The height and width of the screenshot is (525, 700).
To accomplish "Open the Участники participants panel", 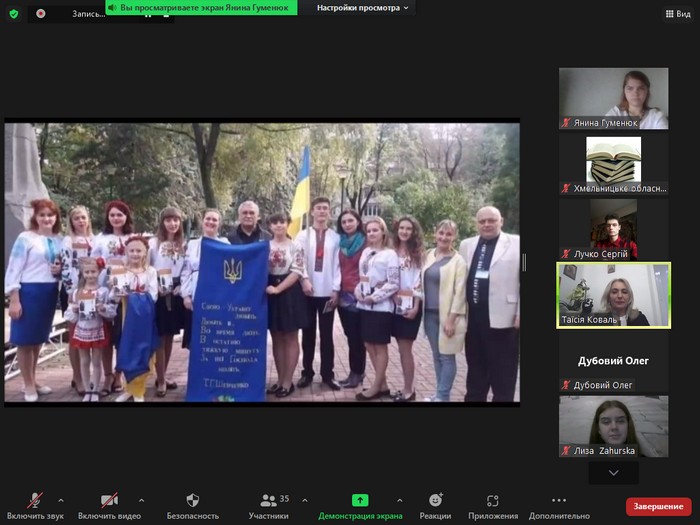I will tap(268, 500).
